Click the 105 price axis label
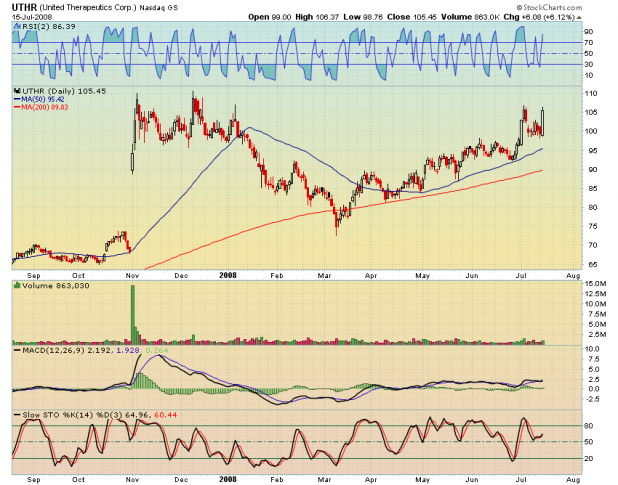Screen dimensions: 618x485 coord(591,113)
